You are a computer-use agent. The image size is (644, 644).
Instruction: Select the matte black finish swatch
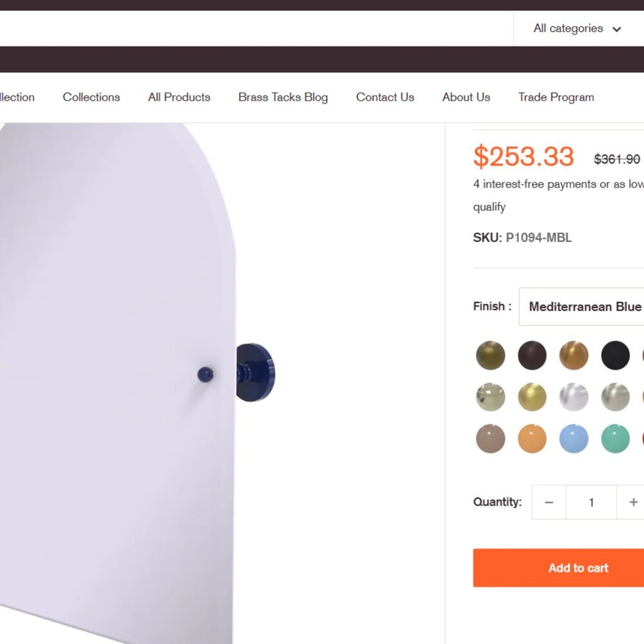click(615, 355)
